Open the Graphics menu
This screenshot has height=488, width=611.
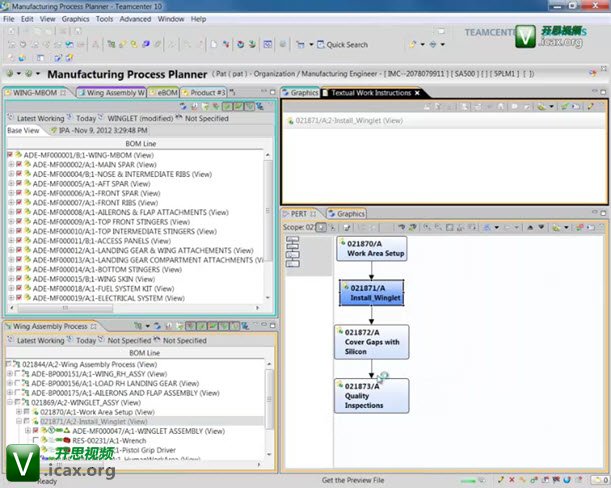coord(75,19)
